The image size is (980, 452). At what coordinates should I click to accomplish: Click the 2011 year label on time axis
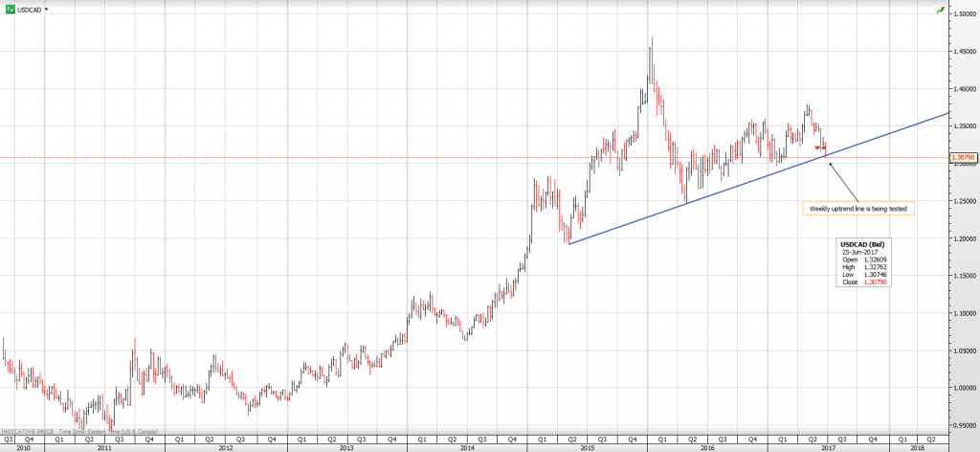(103, 447)
